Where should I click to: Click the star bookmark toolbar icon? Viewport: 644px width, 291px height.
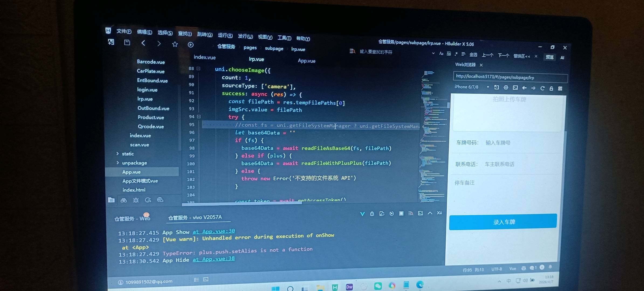[x=175, y=44]
